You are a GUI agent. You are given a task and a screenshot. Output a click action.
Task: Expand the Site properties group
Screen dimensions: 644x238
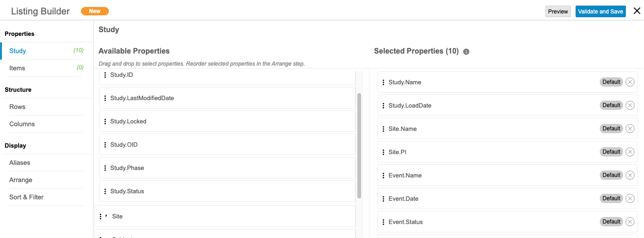[x=106, y=216]
